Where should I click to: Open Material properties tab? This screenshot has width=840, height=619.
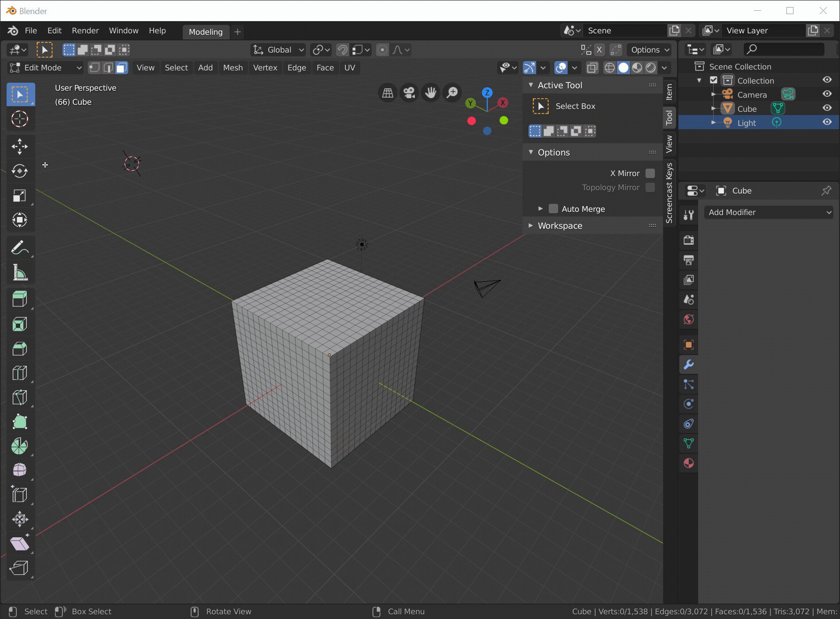[688, 463]
